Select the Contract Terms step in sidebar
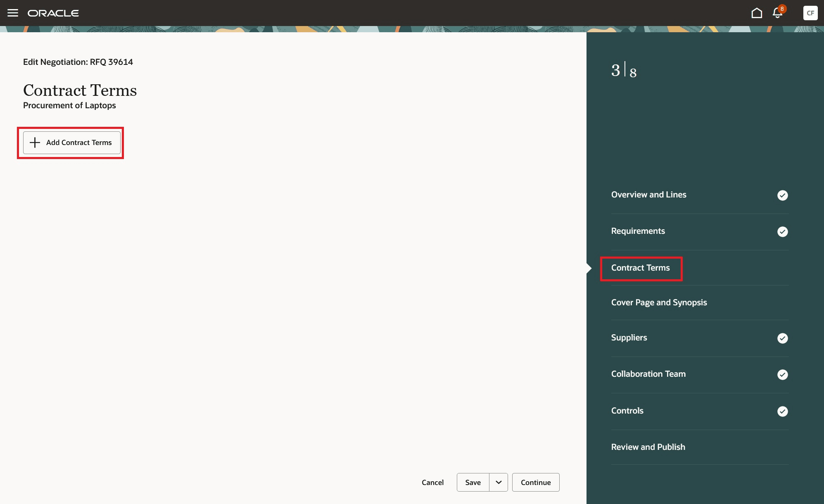Screen dimensions: 824x504 (641, 268)
